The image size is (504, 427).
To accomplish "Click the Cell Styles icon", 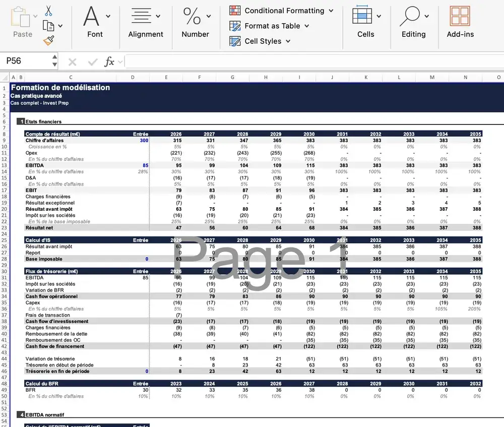I will [x=235, y=41].
